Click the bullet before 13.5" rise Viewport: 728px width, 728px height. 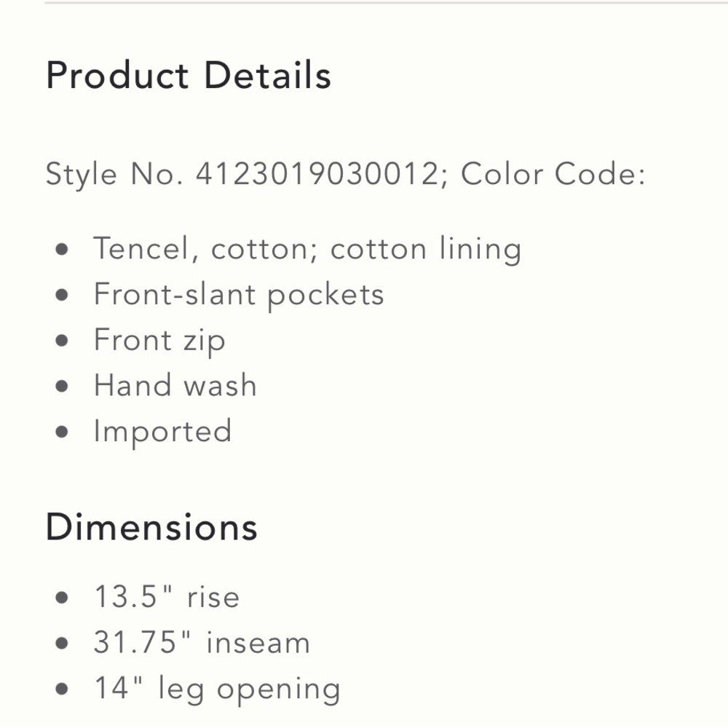[x=63, y=598]
